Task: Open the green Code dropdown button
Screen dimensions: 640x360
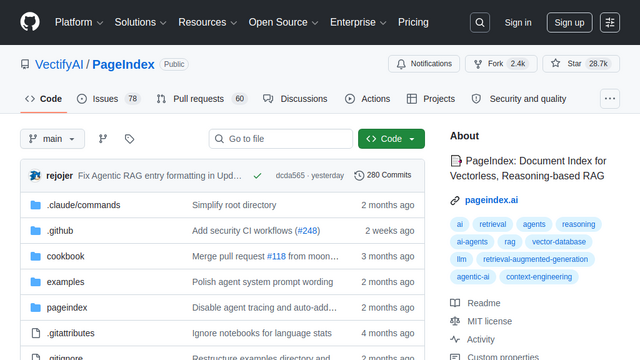Action: [391, 139]
